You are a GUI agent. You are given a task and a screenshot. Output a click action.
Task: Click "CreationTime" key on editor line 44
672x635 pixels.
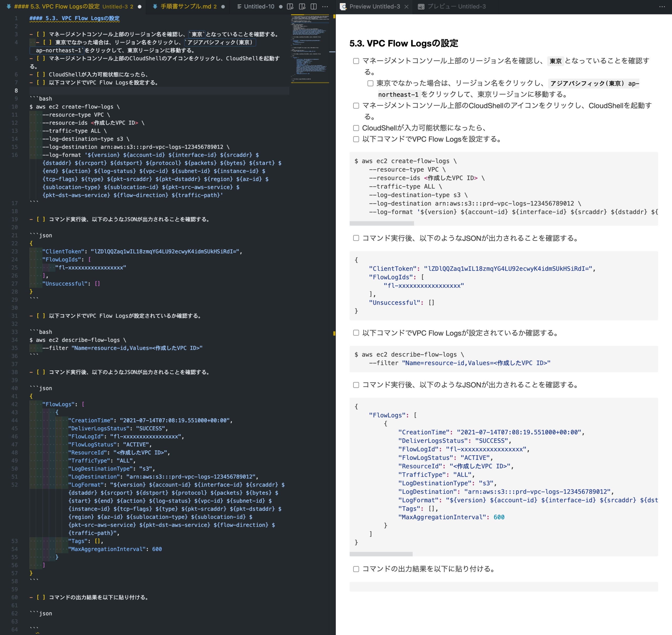(x=91, y=420)
